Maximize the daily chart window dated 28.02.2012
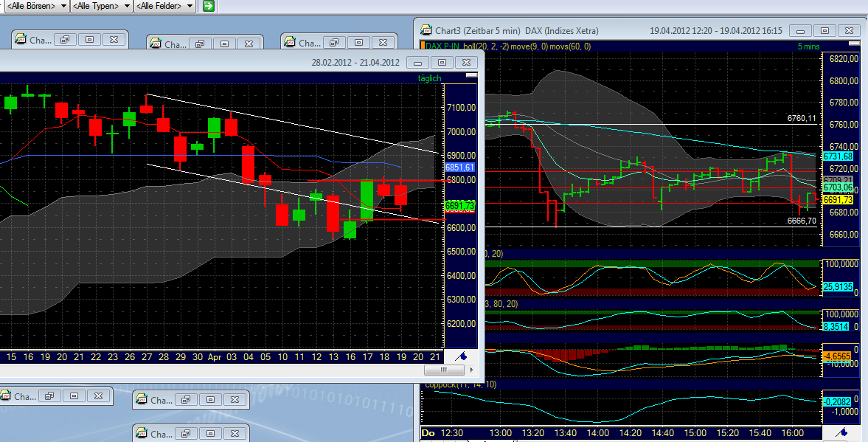The height and width of the screenshot is (442, 868). click(x=442, y=63)
